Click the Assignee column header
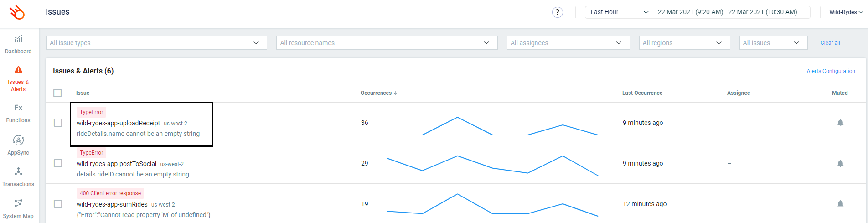The height and width of the screenshot is (223, 868). click(738, 93)
